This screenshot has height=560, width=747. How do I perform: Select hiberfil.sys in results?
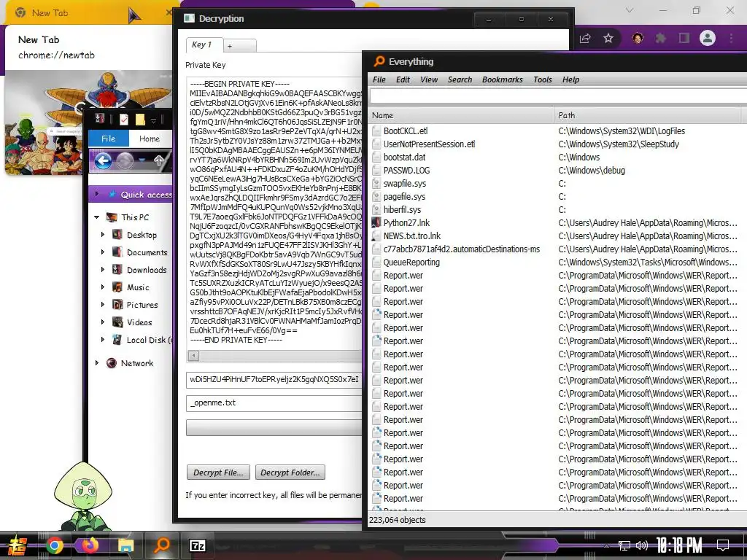click(402, 209)
